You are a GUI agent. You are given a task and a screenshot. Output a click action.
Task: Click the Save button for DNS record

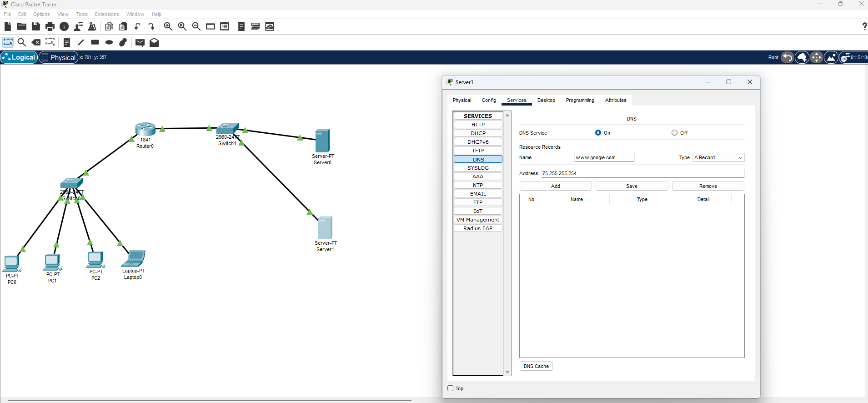(632, 186)
